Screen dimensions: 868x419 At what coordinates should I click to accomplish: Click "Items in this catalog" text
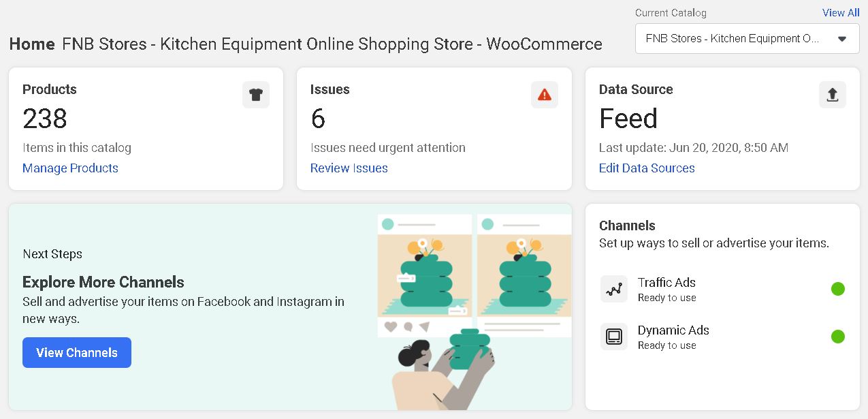coord(77,148)
